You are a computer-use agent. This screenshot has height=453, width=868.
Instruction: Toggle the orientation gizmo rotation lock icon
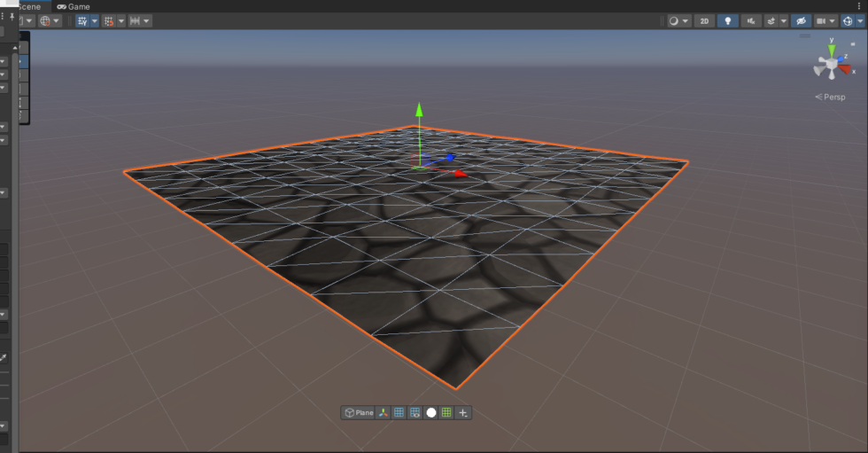853,44
